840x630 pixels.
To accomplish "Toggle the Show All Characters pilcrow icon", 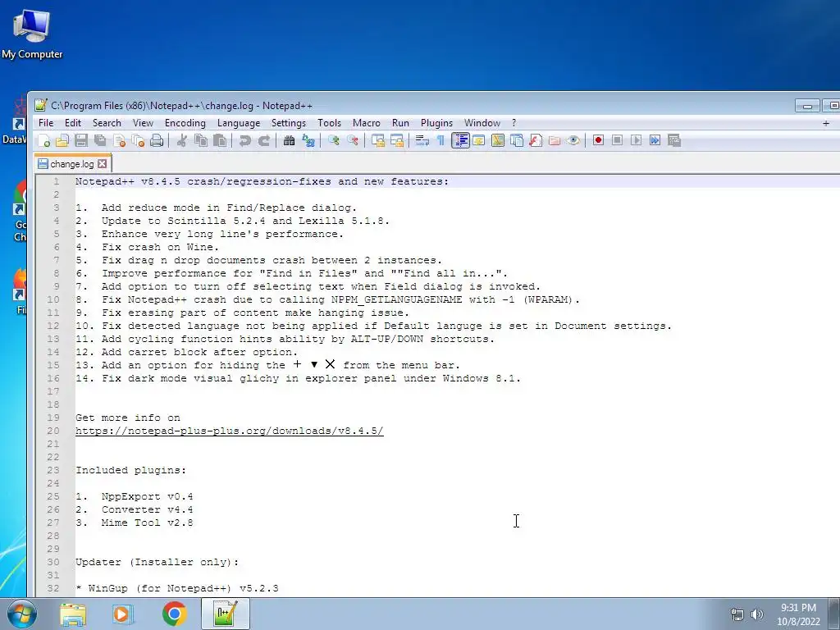I will click(441, 140).
